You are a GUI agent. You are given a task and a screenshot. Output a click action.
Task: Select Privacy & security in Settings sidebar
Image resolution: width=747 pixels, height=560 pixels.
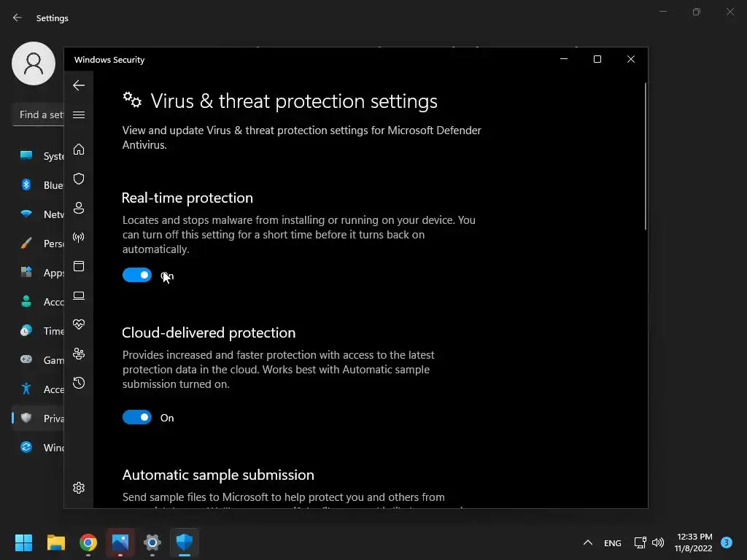pos(38,418)
